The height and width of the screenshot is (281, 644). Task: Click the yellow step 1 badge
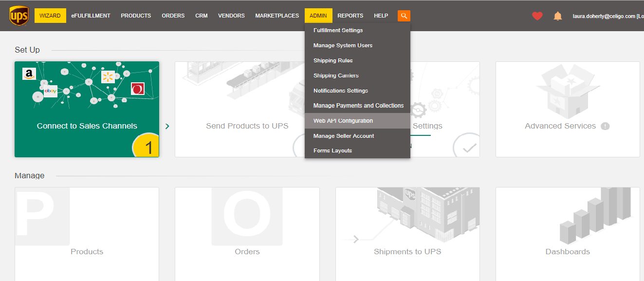(x=146, y=145)
